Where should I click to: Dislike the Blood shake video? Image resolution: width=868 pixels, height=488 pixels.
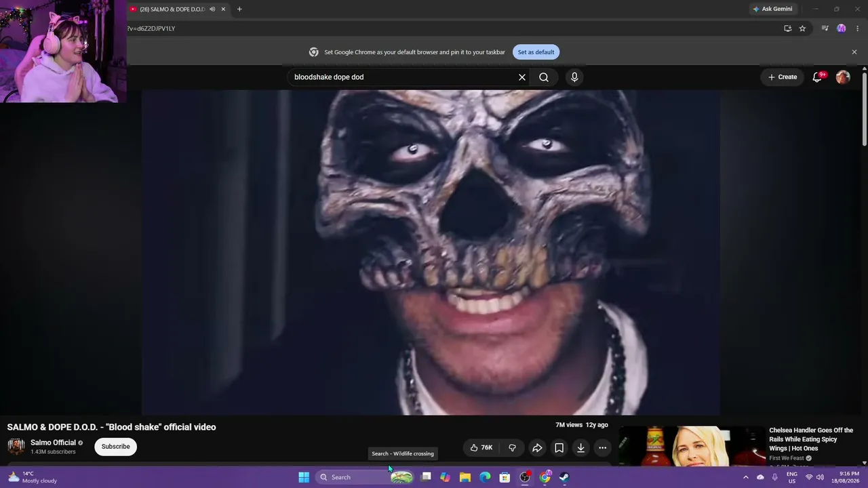point(512,447)
